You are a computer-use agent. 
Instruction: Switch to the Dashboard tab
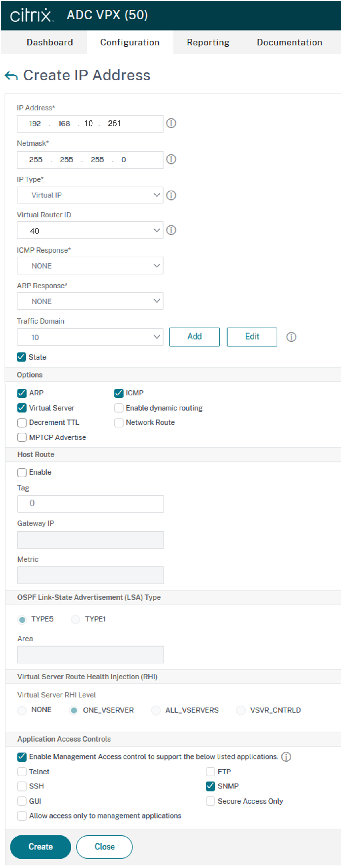pyautogui.click(x=50, y=42)
